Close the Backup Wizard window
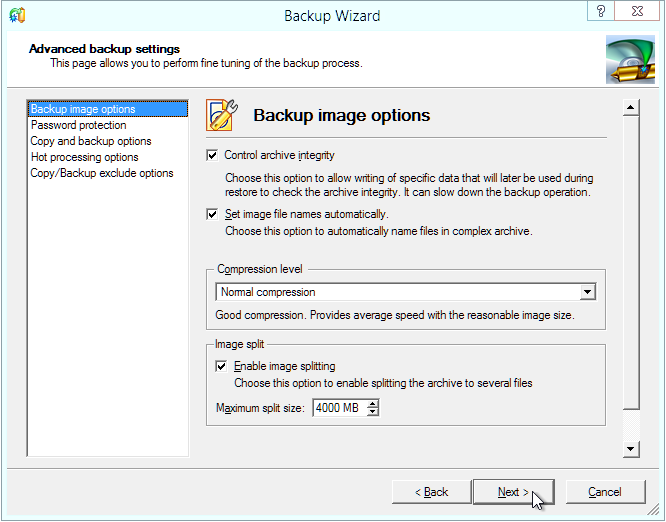The width and height of the screenshot is (666, 522). tap(637, 11)
